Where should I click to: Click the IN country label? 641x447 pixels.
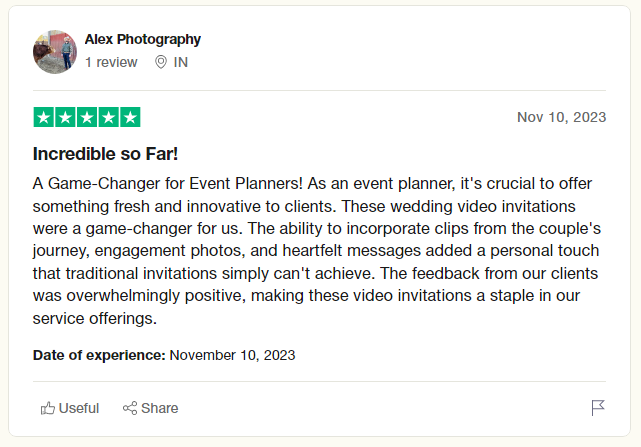point(180,62)
